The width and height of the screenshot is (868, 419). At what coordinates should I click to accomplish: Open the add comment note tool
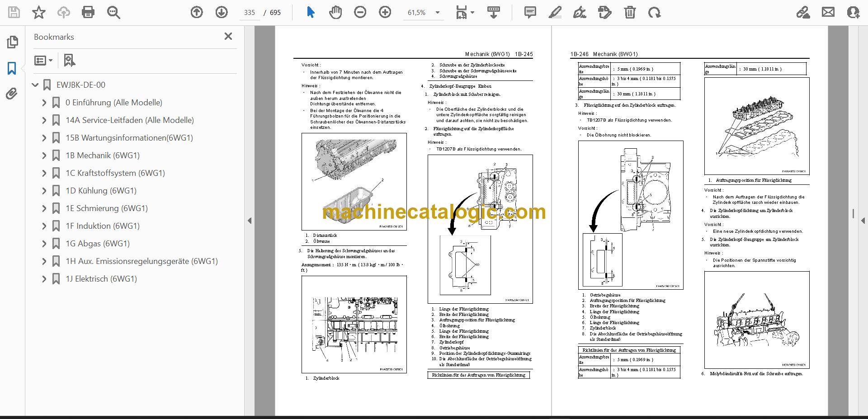pos(530,12)
